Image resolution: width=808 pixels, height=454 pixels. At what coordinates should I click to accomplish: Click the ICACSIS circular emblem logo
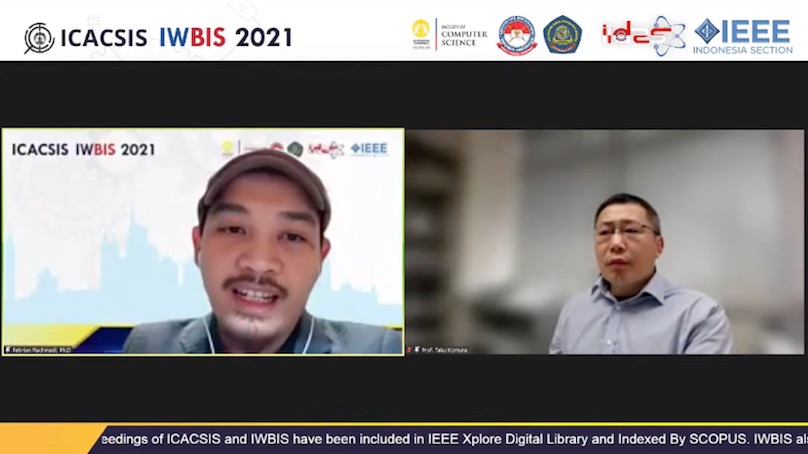pyautogui.click(x=39, y=38)
